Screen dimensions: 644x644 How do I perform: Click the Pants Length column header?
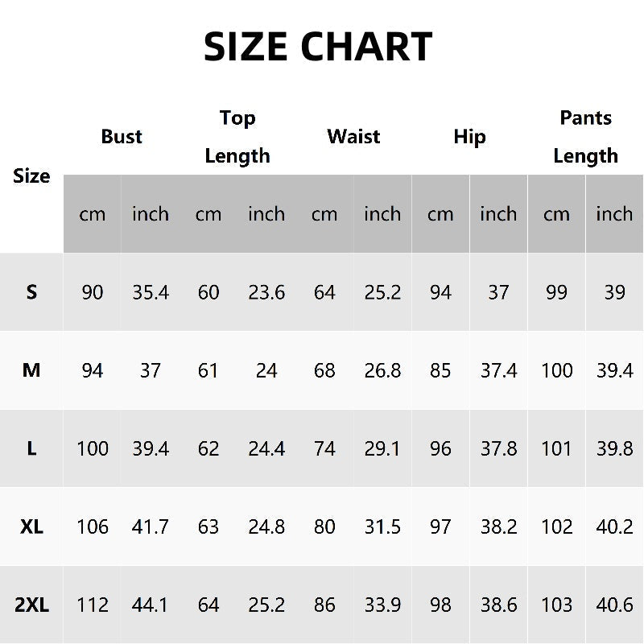(x=585, y=137)
